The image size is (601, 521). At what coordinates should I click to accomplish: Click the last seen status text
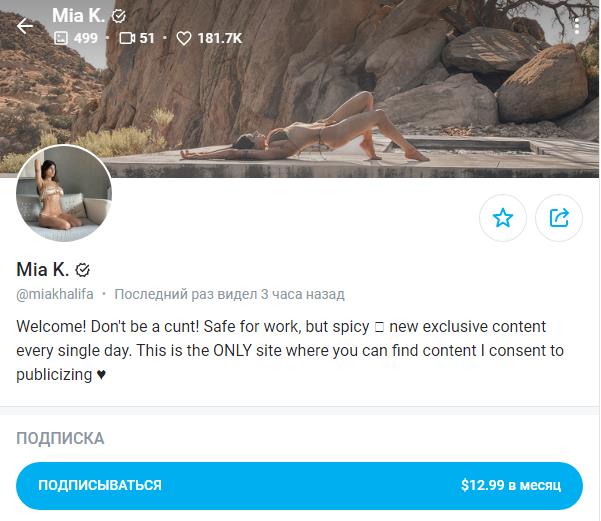click(x=229, y=294)
